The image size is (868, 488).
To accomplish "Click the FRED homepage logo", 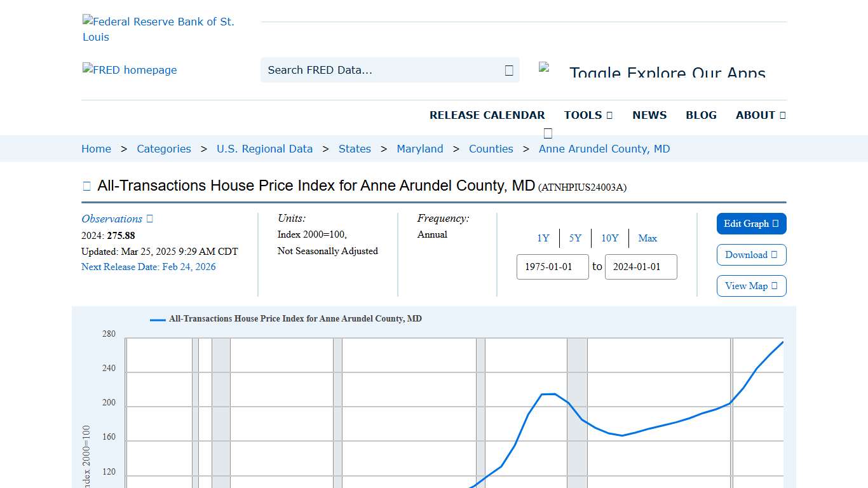I will [x=130, y=70].
